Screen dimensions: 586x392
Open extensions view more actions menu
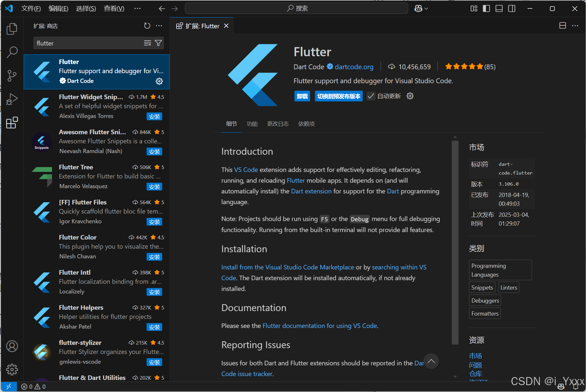click(x=159, y=26)
